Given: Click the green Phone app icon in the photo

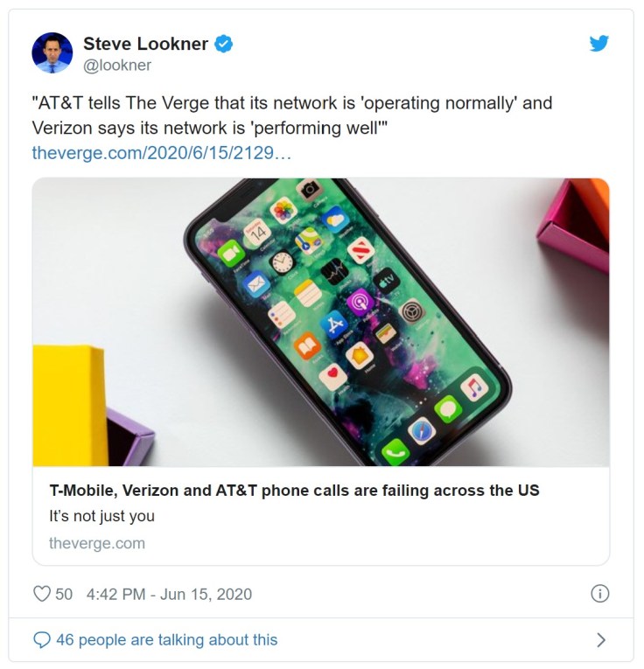Looking at the screenshot, I should coord(395,452).
